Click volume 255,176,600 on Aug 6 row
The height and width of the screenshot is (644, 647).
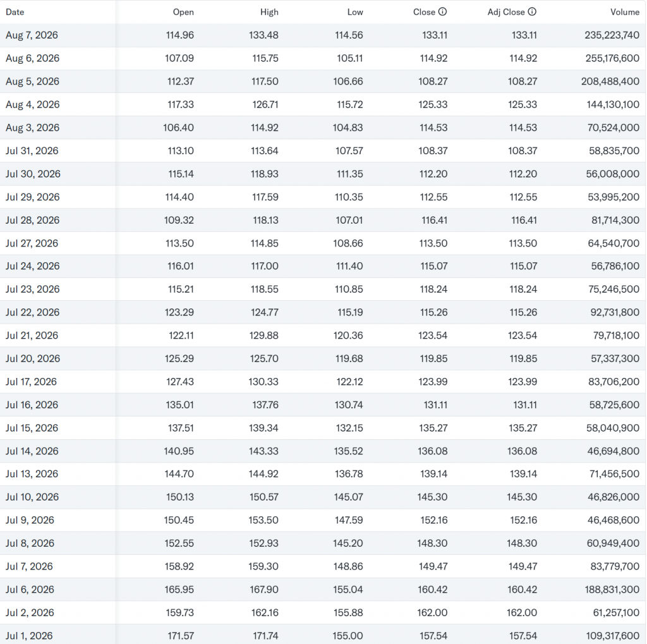(x=612, y=58)
